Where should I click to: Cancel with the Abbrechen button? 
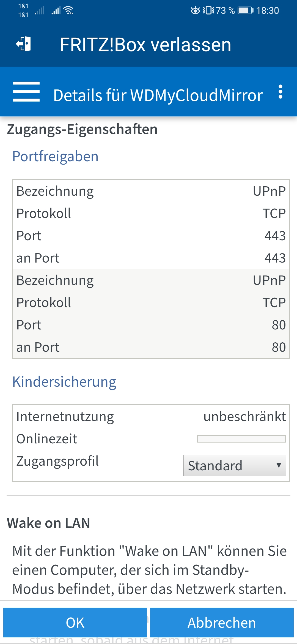click(x=222, y=623)
